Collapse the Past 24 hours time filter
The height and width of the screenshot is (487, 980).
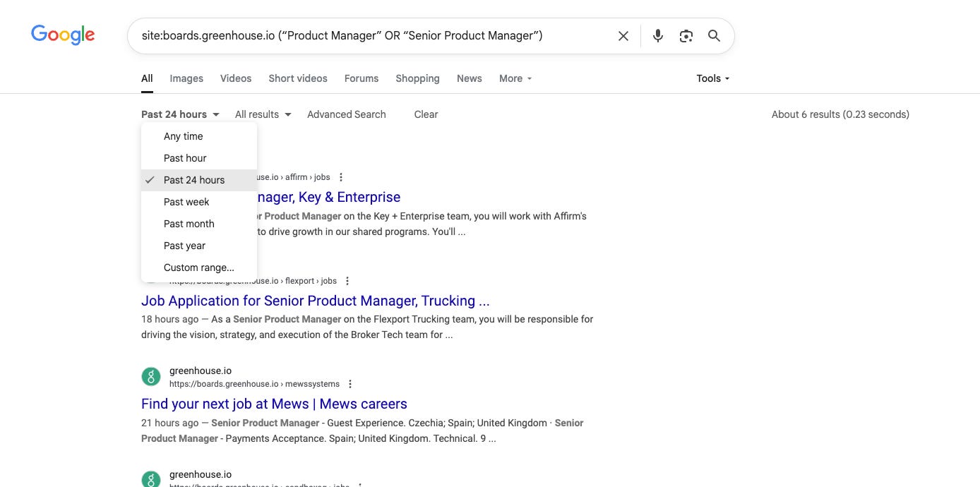click(180, 114)
